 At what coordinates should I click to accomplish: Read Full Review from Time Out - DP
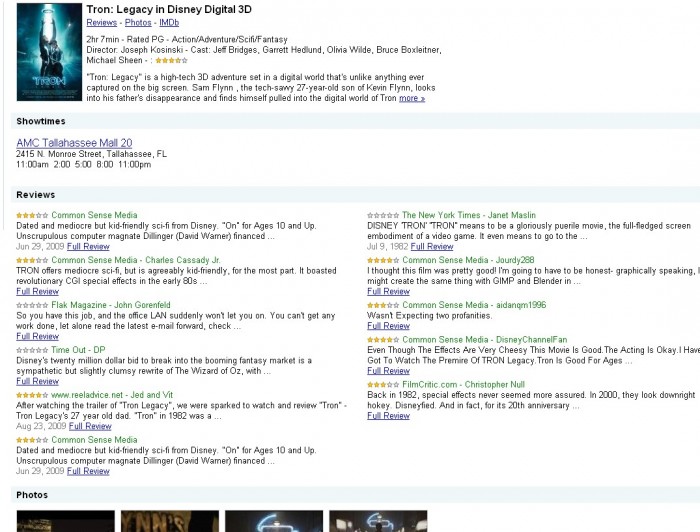38,381
